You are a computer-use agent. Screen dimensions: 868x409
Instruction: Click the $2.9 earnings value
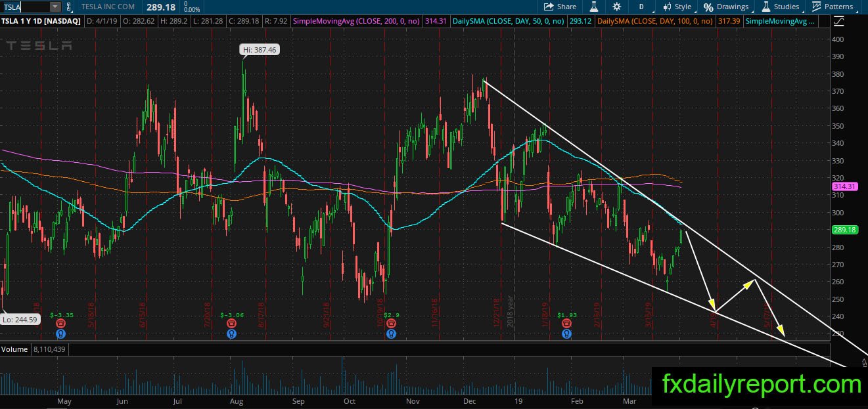[392, 316]
